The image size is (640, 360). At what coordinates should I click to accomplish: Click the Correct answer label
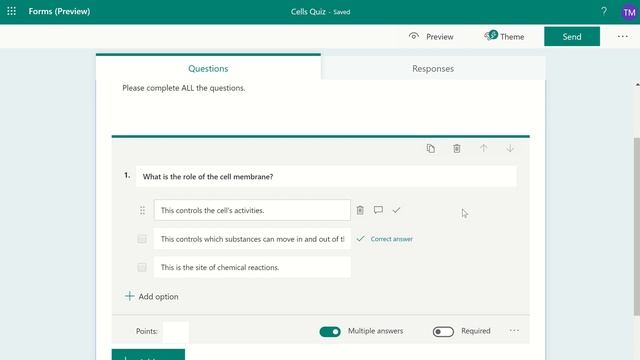coord(391,239)
